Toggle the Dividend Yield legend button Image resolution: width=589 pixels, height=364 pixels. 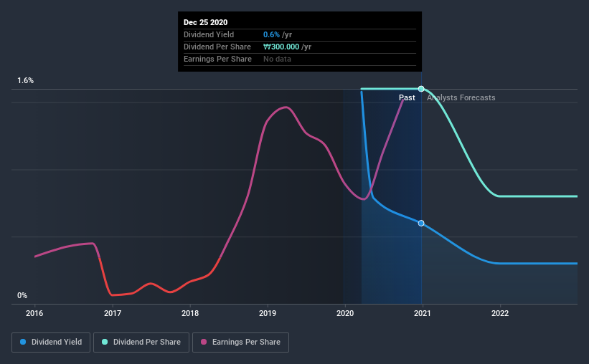51,343
